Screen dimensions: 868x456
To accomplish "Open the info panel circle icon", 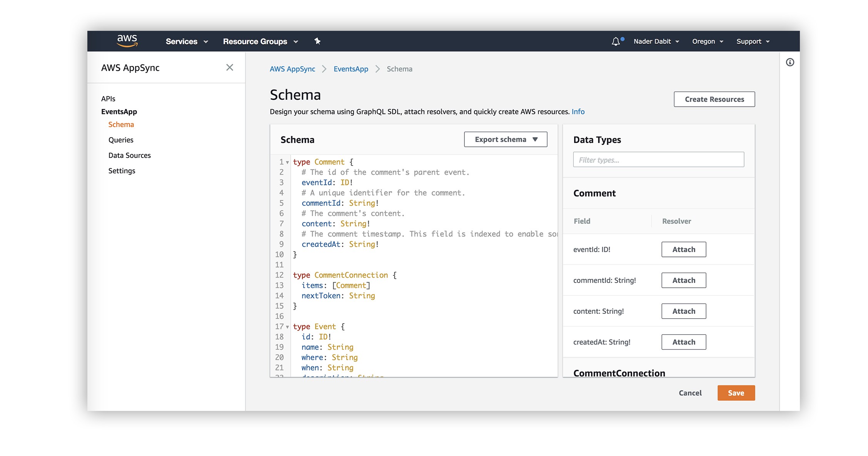I will (790, 62).
